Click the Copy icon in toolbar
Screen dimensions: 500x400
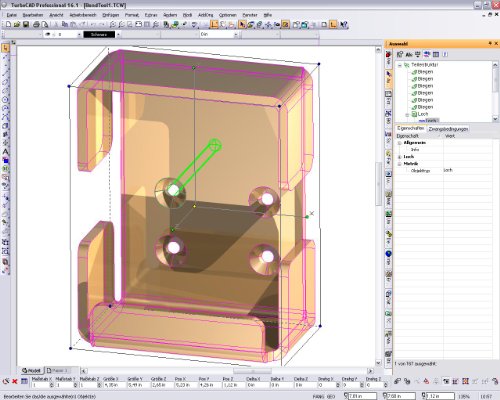click(65, 24)
